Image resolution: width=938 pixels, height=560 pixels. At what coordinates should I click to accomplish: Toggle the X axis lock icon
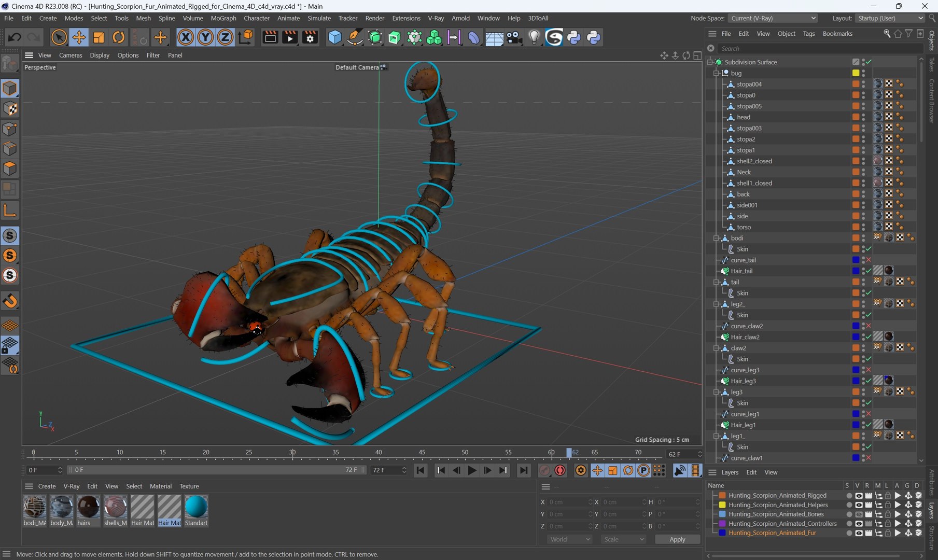click(186, 37)
